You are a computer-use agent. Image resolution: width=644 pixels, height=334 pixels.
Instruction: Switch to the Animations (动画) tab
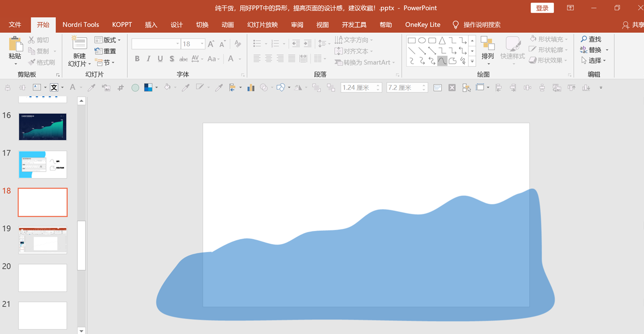point(227,25)
